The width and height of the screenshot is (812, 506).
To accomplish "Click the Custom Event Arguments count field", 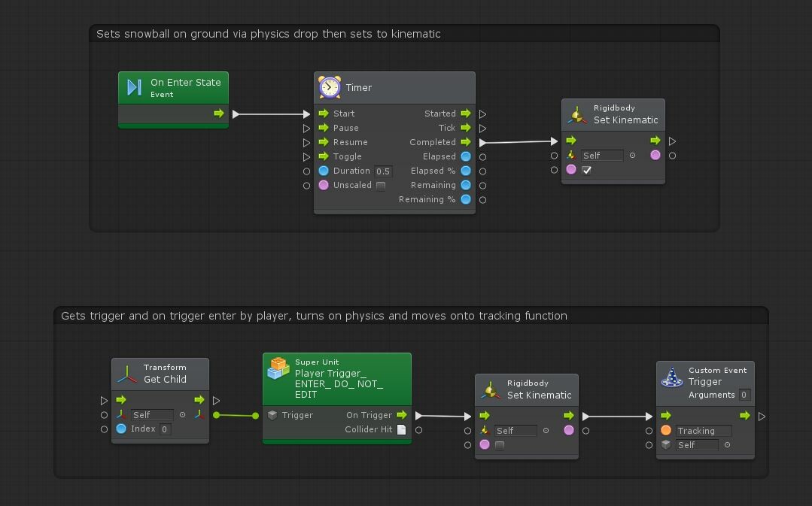I will [744, 395].
